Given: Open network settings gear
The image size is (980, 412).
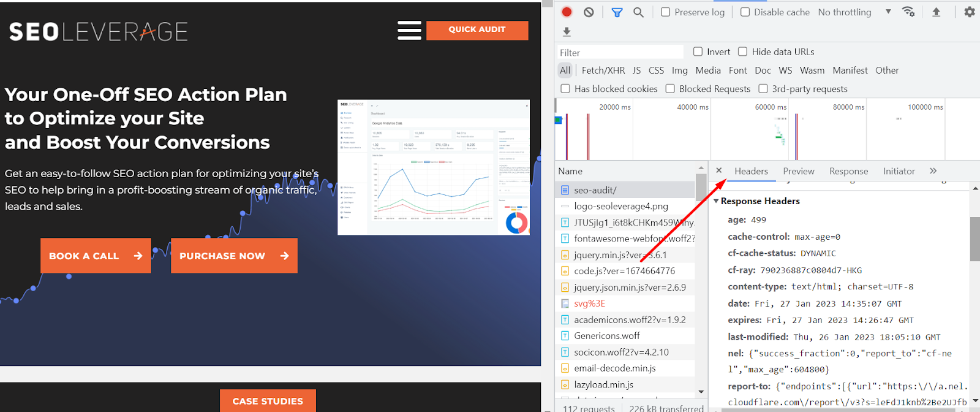Looking at the screenshot, I should [970, 12].
